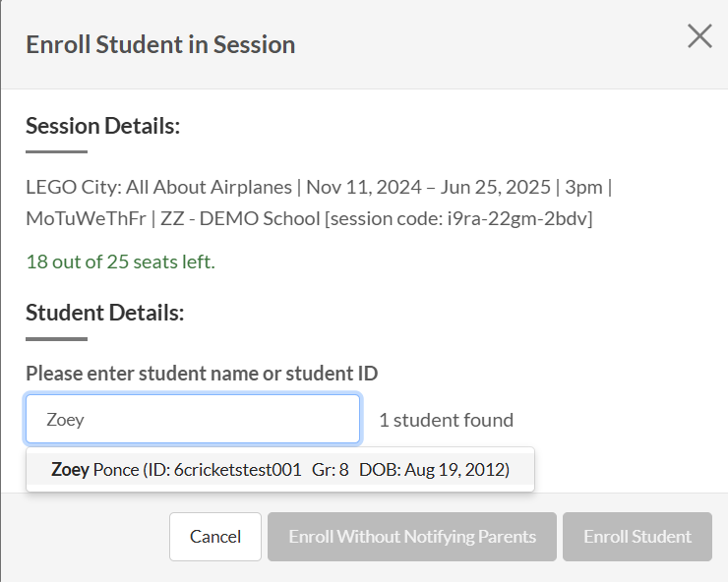Image resolution: width=728 pixels, height=582 pixels.
Task: Click the student name search field
Action: coord(193,420)
